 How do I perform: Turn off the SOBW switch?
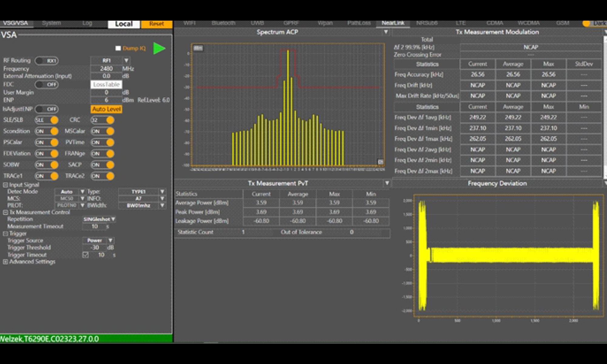pos(46,165)
